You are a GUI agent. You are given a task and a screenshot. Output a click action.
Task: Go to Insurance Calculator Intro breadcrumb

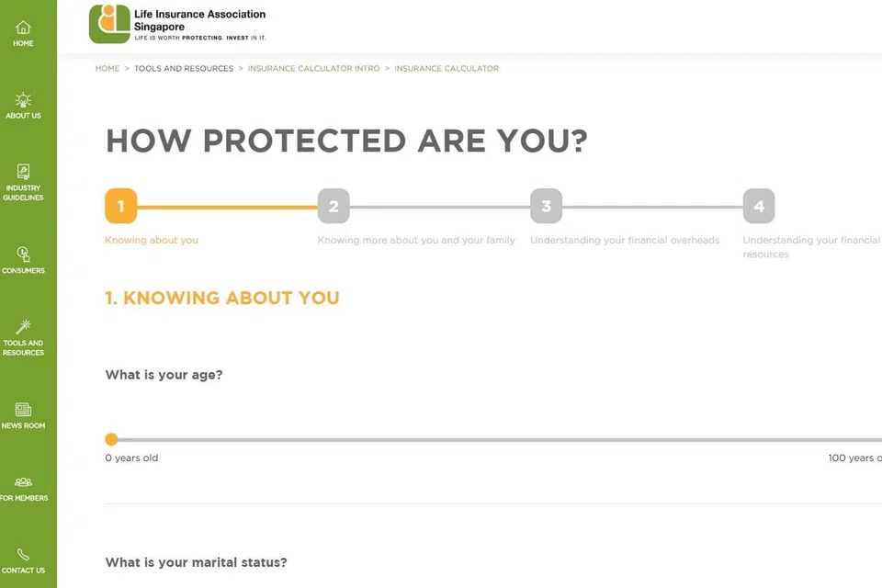click(x=313, y=69)
